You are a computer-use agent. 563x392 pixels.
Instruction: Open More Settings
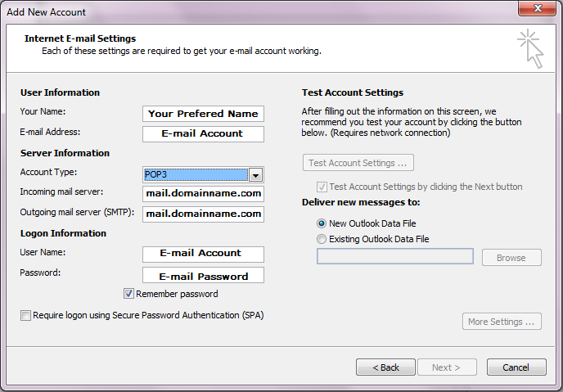tap(502, 322)
